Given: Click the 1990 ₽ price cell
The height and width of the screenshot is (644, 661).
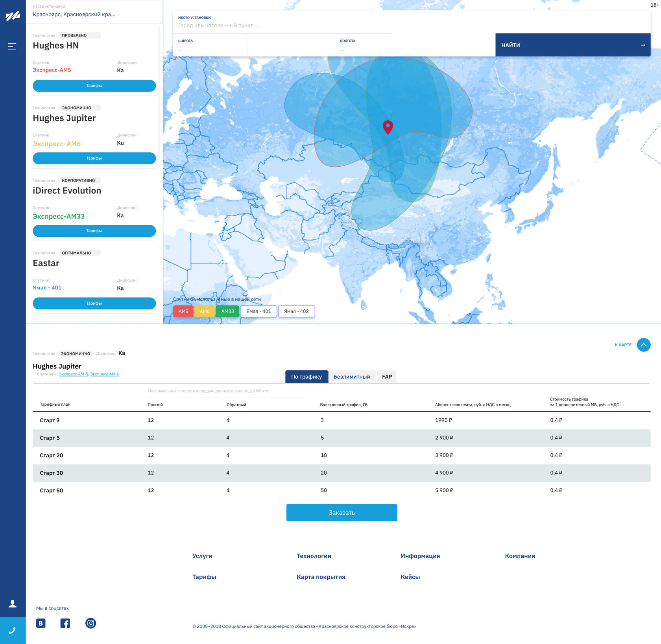Looking at the screenshot, I should click(x=443, y=420).
